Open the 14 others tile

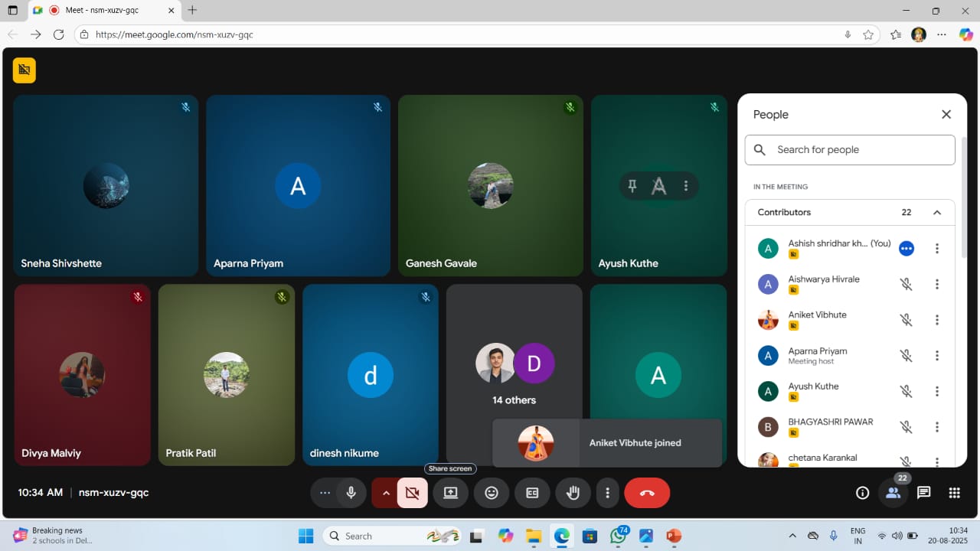pos(514,373)
